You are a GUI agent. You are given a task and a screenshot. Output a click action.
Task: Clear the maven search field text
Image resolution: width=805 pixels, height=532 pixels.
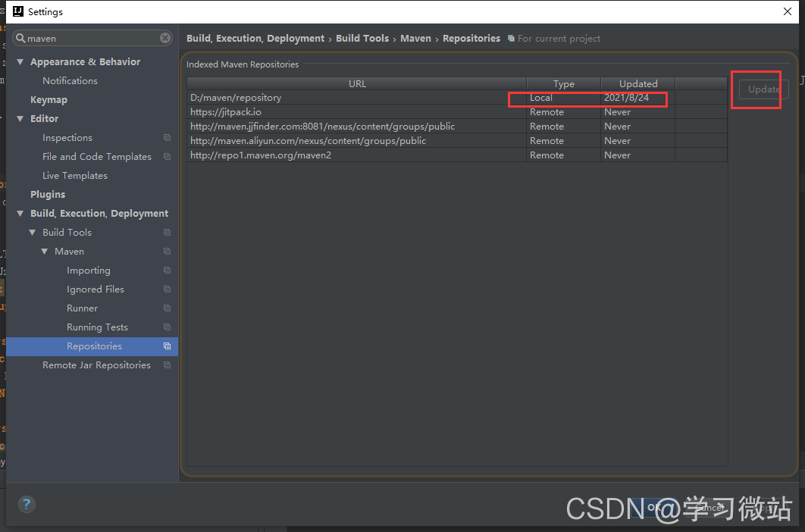pyautogui.click(x=165, y=38)
